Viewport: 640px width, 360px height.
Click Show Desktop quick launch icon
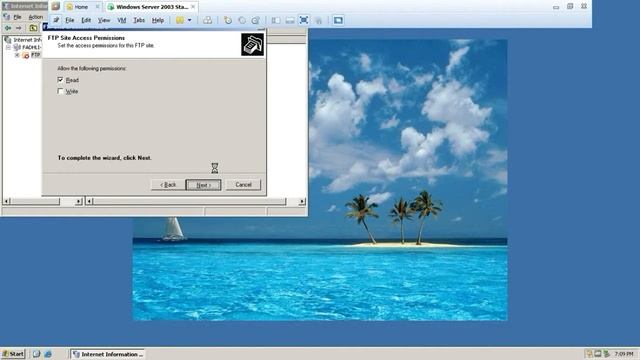pyautogui.click(x=36, y=354)
